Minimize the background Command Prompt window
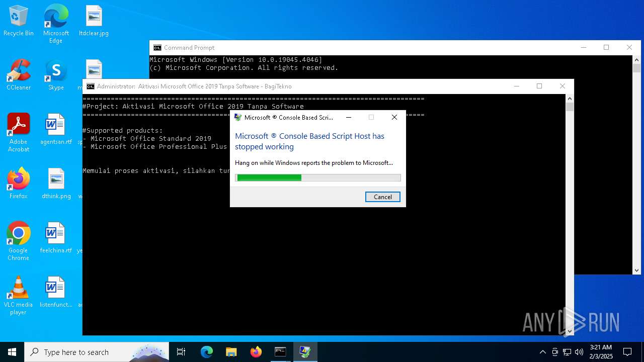 tap(583, 48)
